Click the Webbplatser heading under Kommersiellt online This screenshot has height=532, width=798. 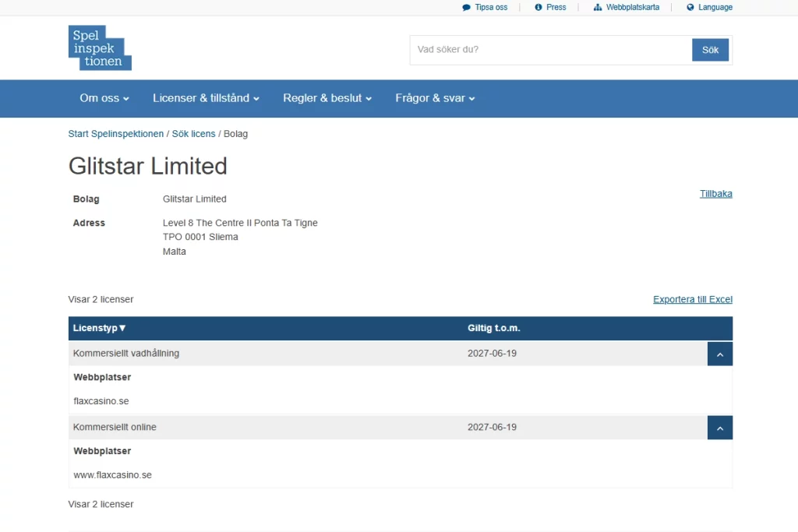click(x=102, y=451)
